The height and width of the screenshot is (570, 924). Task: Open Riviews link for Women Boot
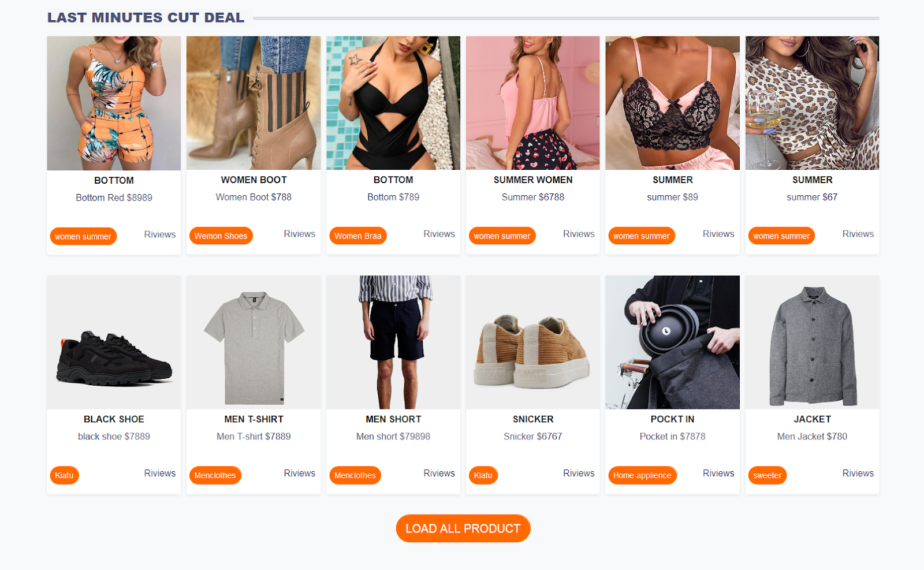(x=299, y=234)
